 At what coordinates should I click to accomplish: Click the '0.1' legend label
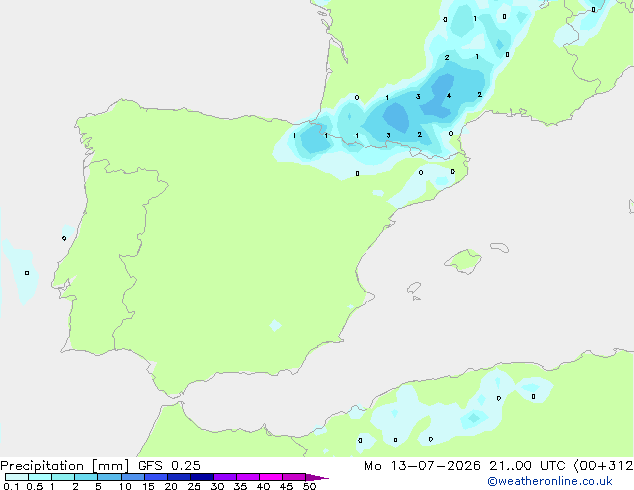pos(10,486)
